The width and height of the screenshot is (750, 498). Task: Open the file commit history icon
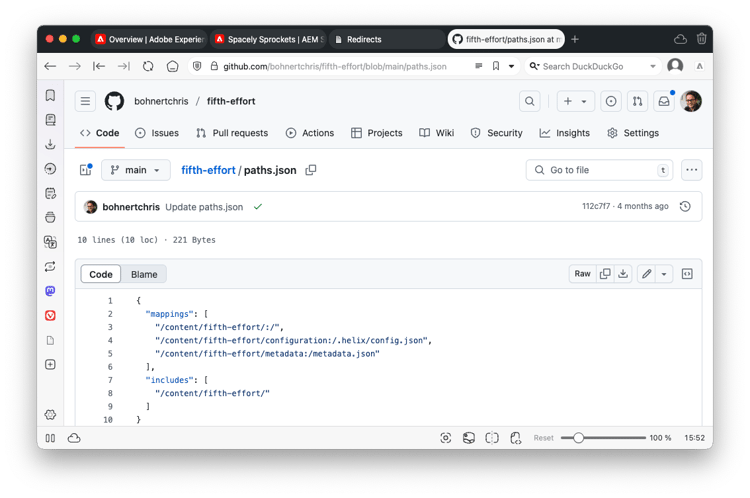[685, 206]
